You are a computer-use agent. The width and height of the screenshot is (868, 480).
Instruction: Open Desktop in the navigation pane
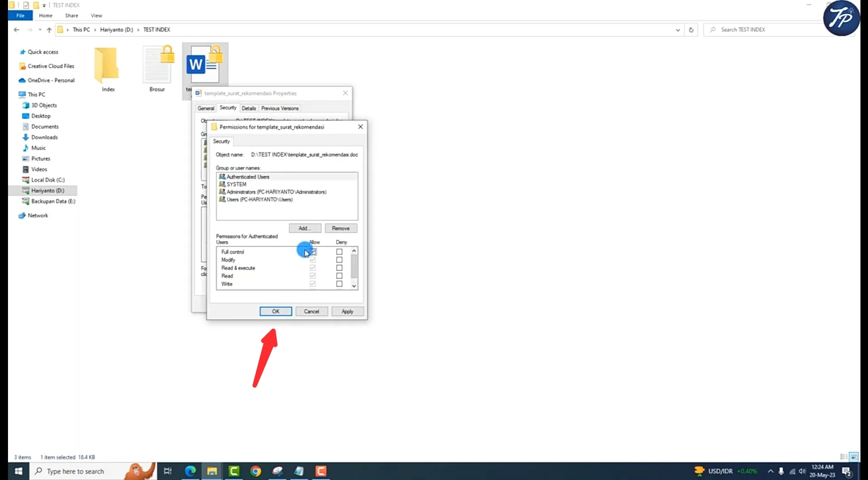[x=41, y=116]
